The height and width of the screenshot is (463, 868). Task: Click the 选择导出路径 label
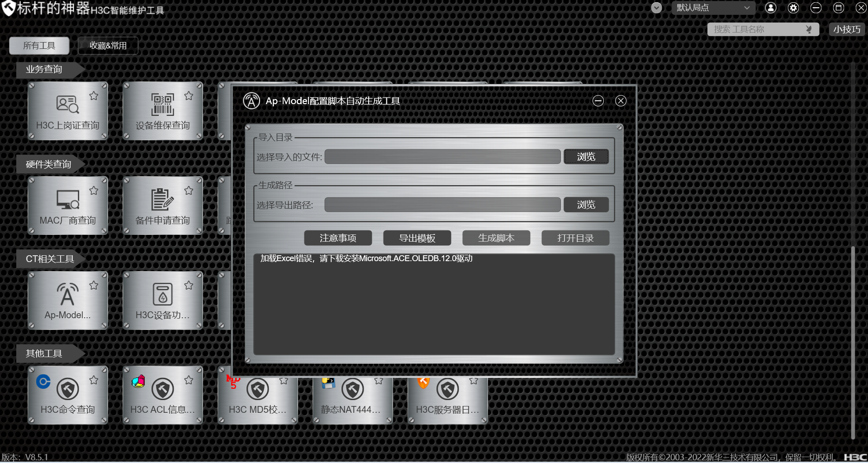pyautogui.click(x=285, y=205)
